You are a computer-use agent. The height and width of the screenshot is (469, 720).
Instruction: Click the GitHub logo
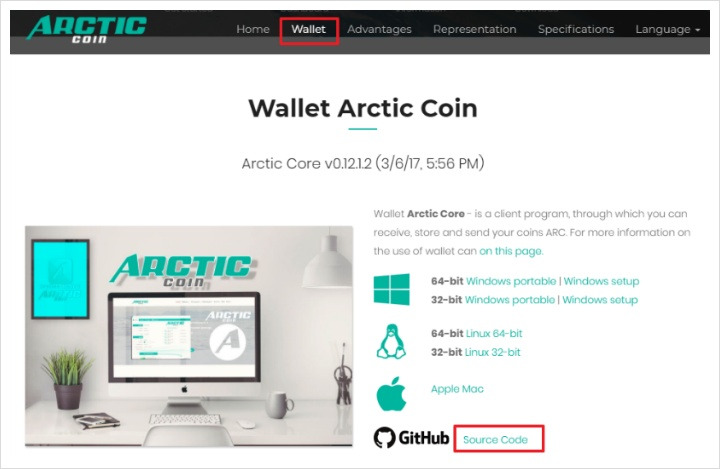click(x=411, y=438)
